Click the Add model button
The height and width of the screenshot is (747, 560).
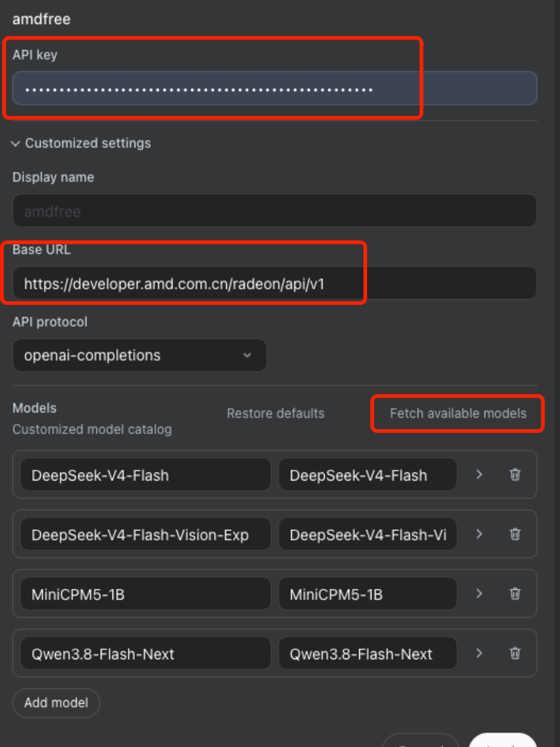[56, 702]
